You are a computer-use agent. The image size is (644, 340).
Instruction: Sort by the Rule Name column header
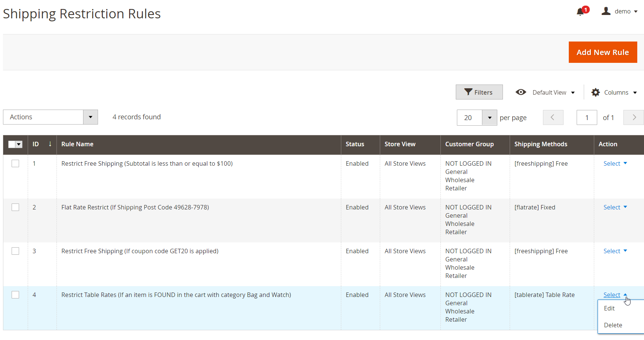click(x=77, y=144)
